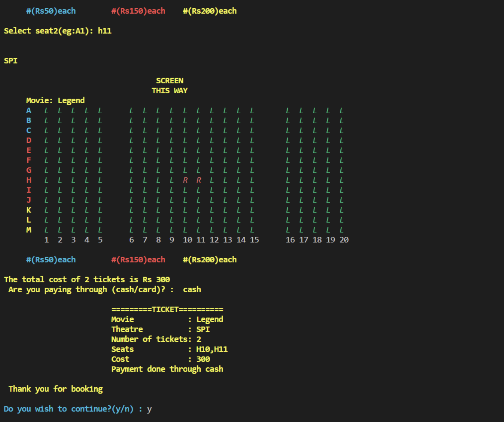The height and width of the screenshot is (422, 504).
Task: Click seat A20 in the seat grid
Action: pos(342,111)
